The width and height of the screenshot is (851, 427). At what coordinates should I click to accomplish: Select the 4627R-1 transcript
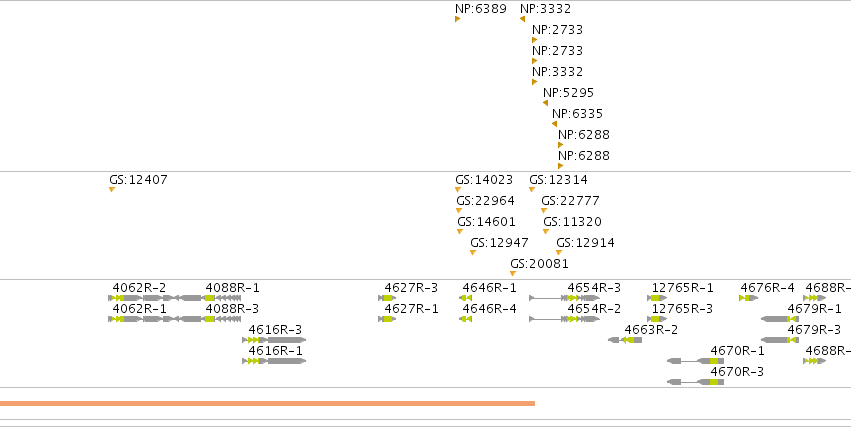point(387,319)
